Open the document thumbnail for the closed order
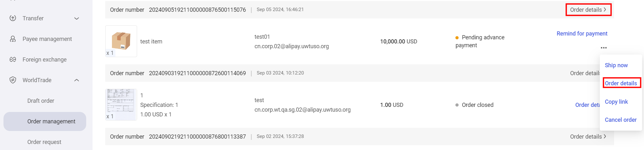Viewport: 644px width, 150px height. tap(121, 105)
